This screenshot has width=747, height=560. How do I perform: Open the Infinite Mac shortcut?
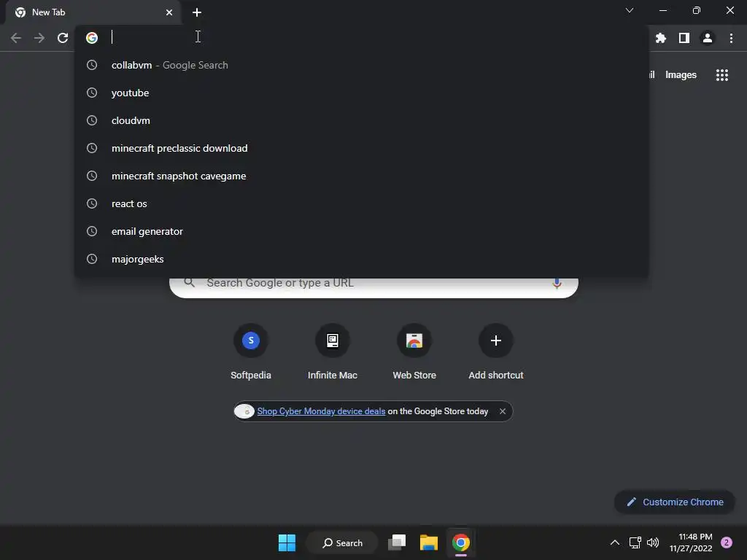coord(333,351)
